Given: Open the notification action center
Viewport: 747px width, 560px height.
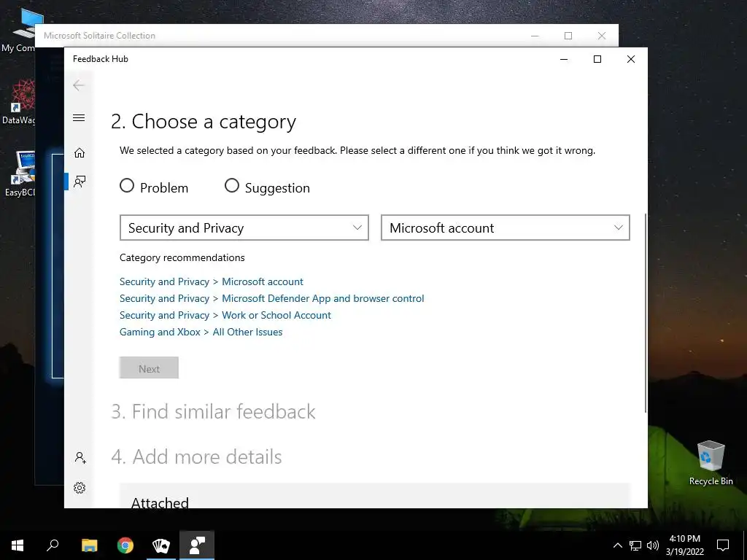Looking at the screenshot, I should (723, 545).
